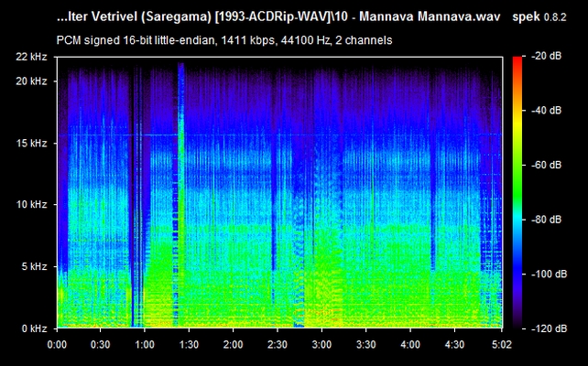Click the PCM signed 16-bit format description
The image size is (588, 366).
224,40
